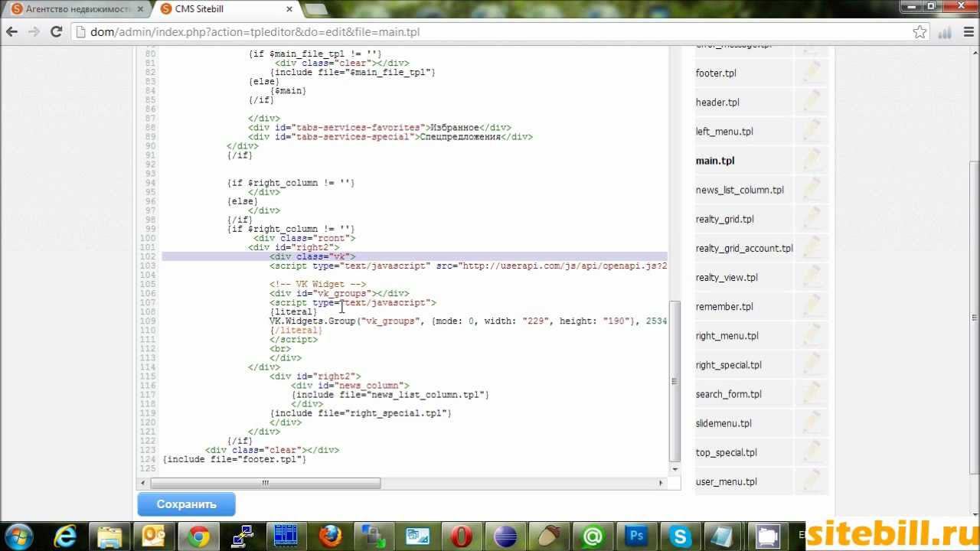This screenshot has width=980, height=551.
Task: Open news_list_column.tpl template file
Action: (x=740, y=190)
